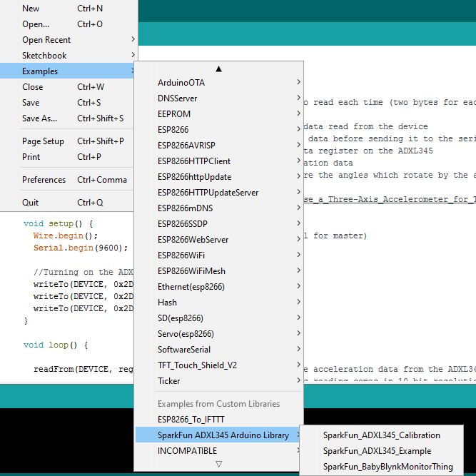Click the scroll-up arrow atop Examples list
The image size is (476, 476).
pos(218,69)
